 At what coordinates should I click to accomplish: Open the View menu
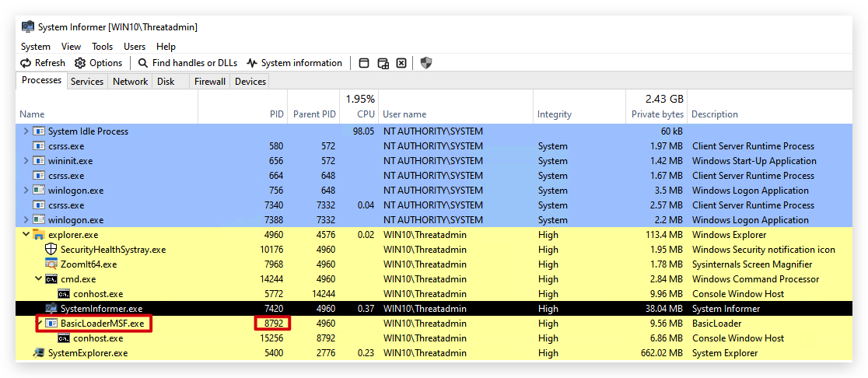71,47
